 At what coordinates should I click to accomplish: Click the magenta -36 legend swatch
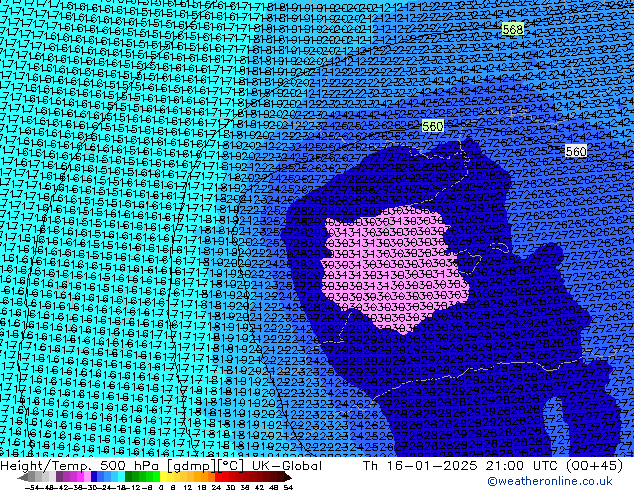pyautogui.click(x=80, y=476)
